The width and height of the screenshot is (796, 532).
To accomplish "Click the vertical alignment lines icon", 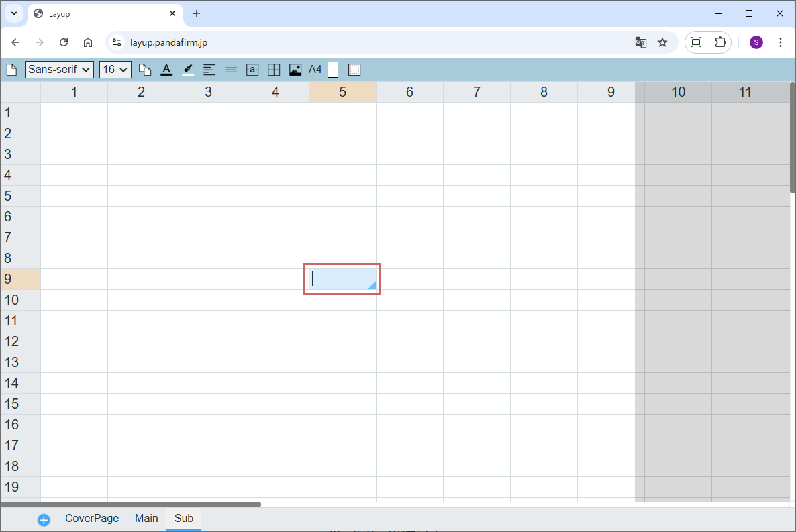I will [x=231, y=70].
